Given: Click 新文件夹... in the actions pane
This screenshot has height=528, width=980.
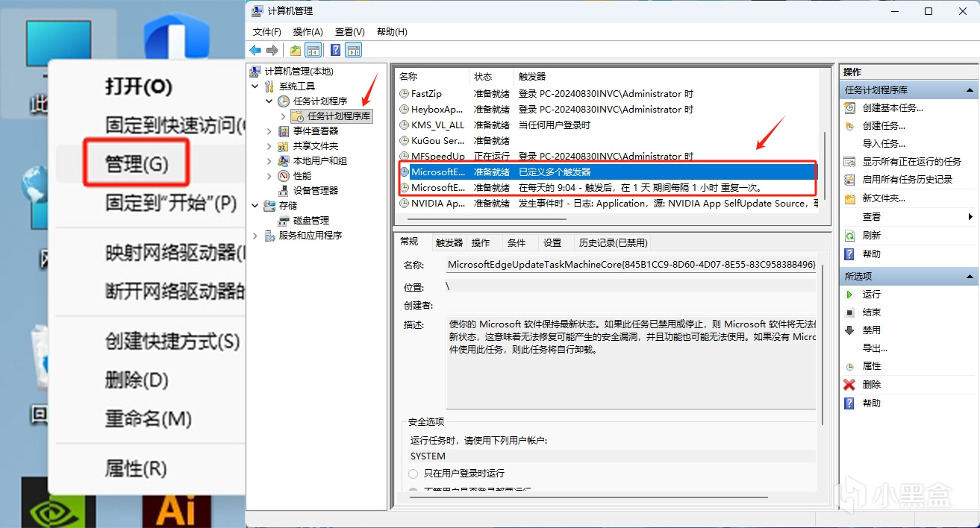Looking at the screenshot, I should (x=883, y=198).
